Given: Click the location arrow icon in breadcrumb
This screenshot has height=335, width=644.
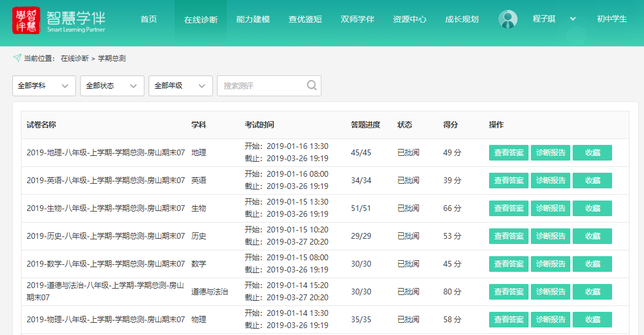Looking at the screenshot, I should coord(17,58).
